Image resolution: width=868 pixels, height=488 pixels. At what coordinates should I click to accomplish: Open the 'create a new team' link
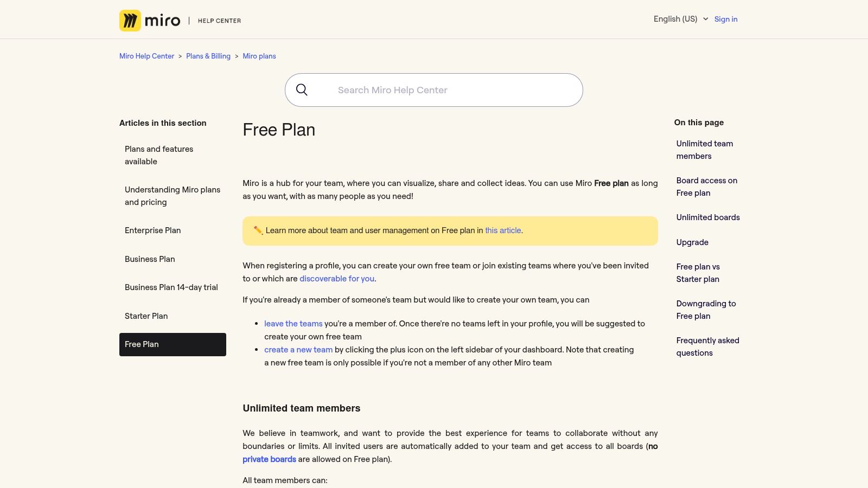[x=298, y=349]
